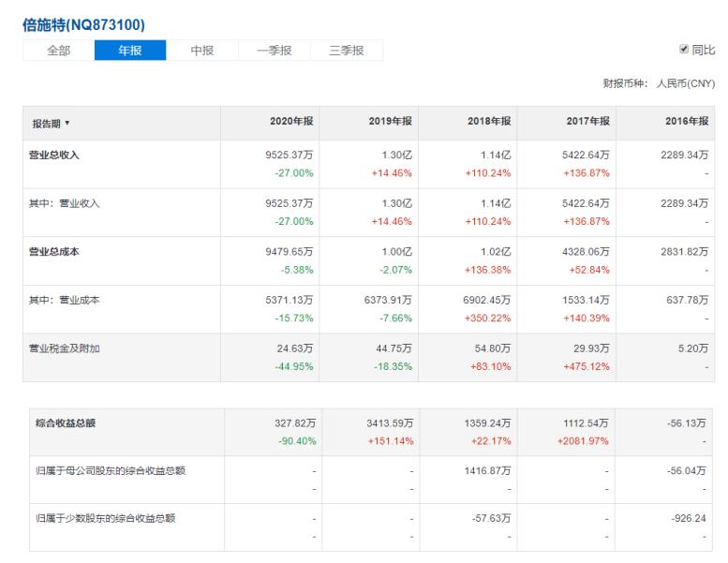Click the +475.12% tax growth figure
The height and width of the screenshot is (563, 728).
point(587,366)
